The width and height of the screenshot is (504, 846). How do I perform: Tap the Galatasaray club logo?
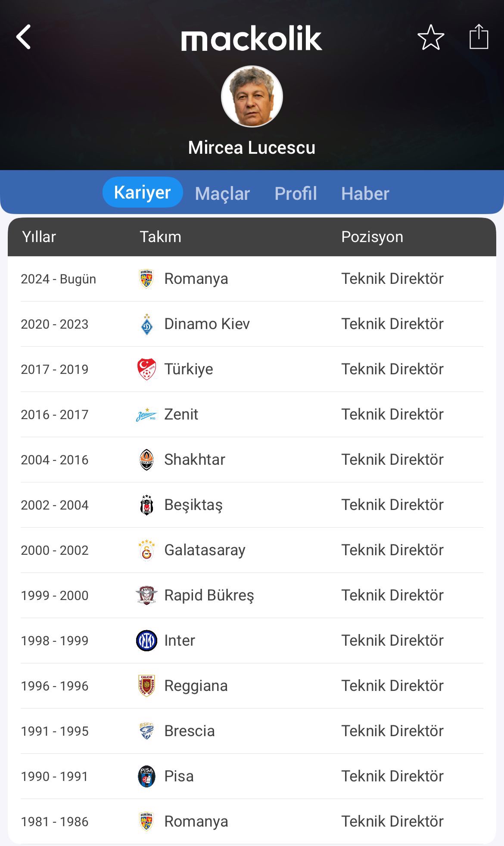tap(147, 551)
